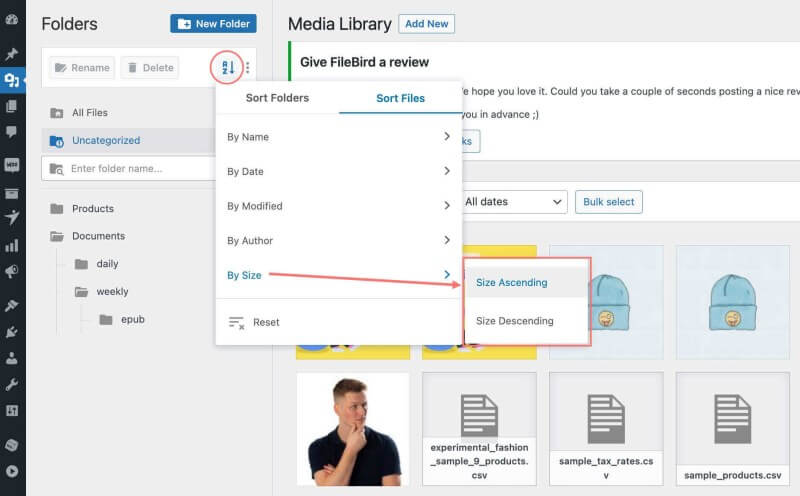The height and width of the screenshot is (496, 800).
Task: Expand the By Name chevron arrow
Action: (447, 136)
